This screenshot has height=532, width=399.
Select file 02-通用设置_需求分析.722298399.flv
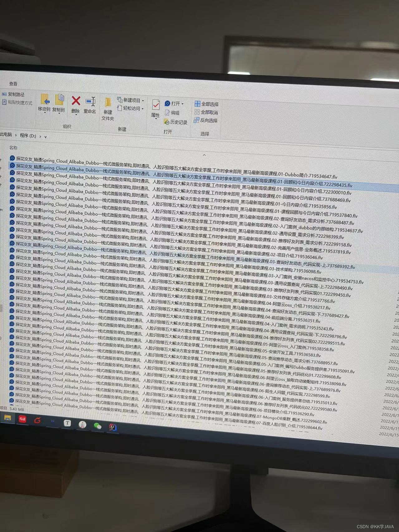[176, 226]
